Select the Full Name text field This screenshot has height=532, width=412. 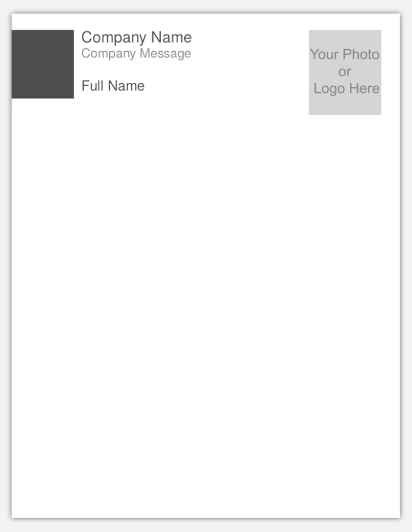(x=113, y=86)
